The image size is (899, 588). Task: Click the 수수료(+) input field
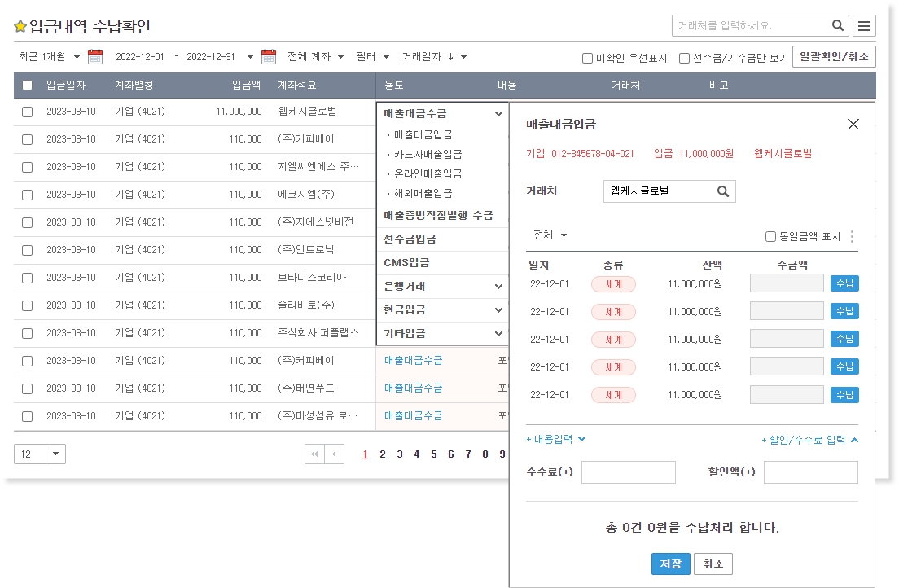628,472
